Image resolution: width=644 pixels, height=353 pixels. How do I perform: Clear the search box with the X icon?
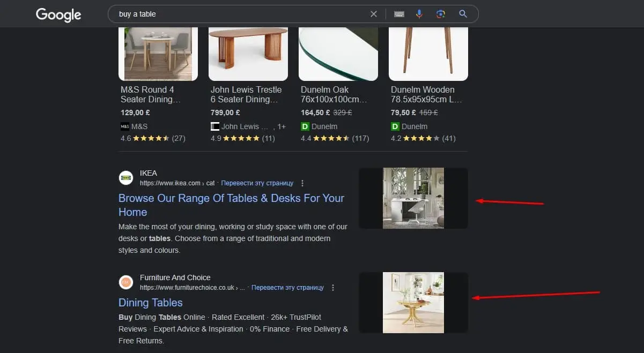[374, 14]
